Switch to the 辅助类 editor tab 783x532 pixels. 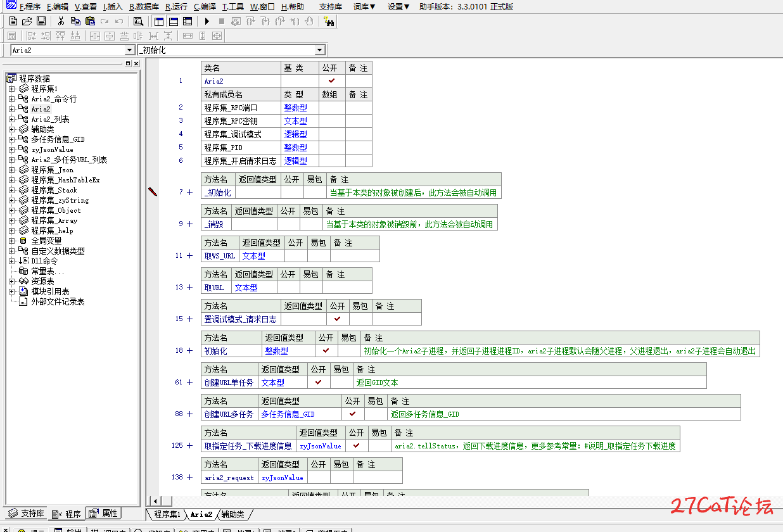(232, 514)
